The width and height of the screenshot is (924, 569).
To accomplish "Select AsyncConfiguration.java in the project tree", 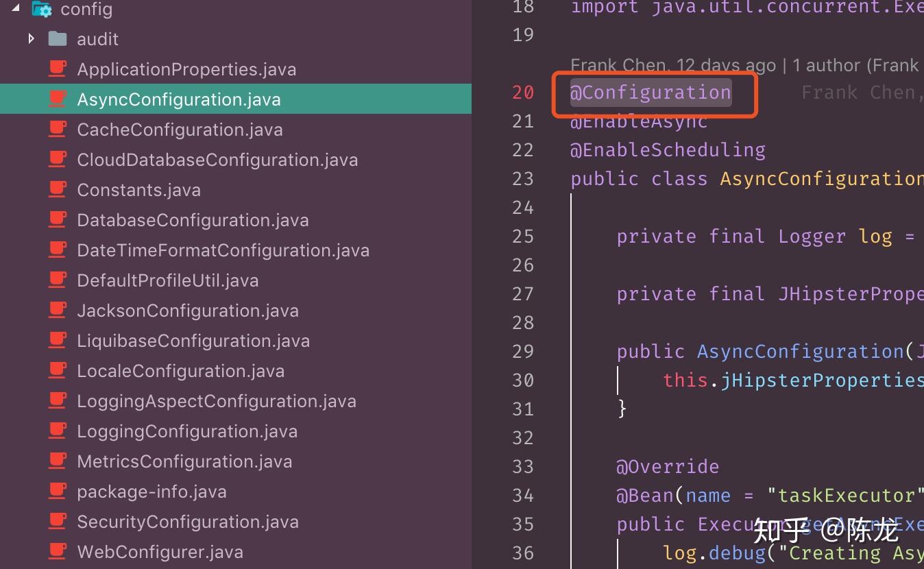I will (x=178, y=99).
